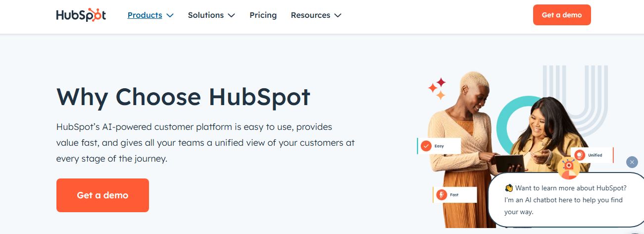Open the Solutions menu label
This screenshot has width=644, height=234.
(206, 15)
